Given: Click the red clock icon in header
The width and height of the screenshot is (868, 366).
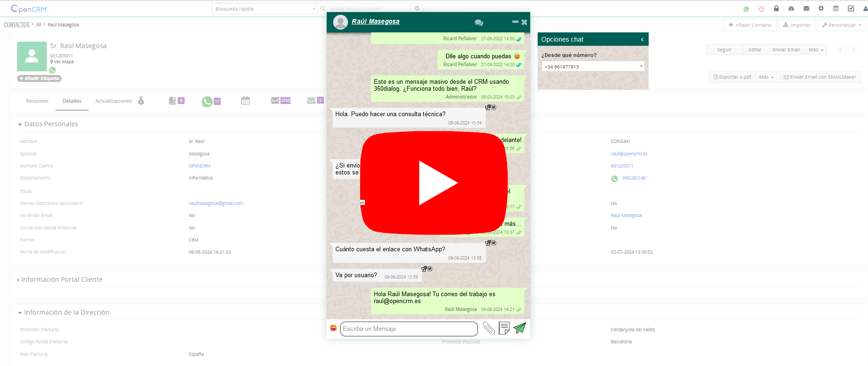Looking at the screenshot, I should coord(762,9).
